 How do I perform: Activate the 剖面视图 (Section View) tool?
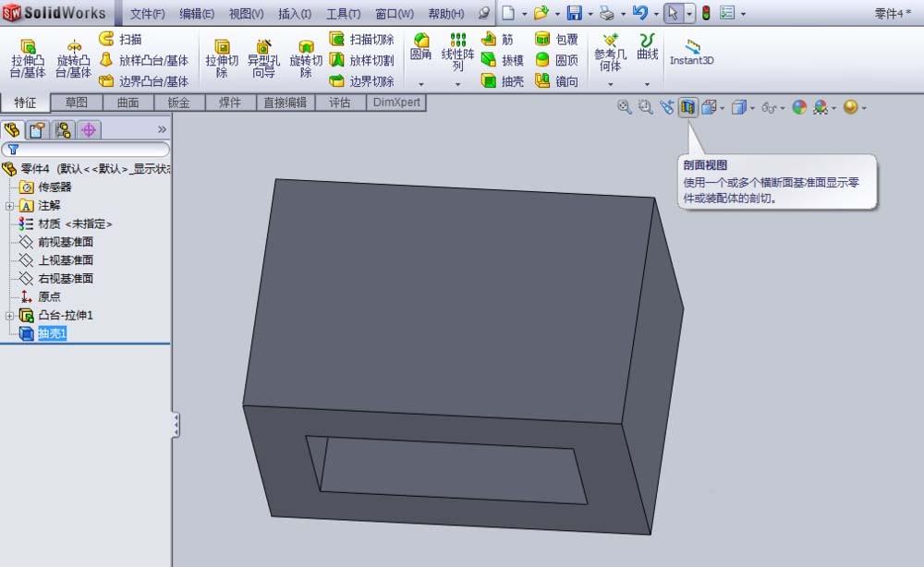click(687, 107)
